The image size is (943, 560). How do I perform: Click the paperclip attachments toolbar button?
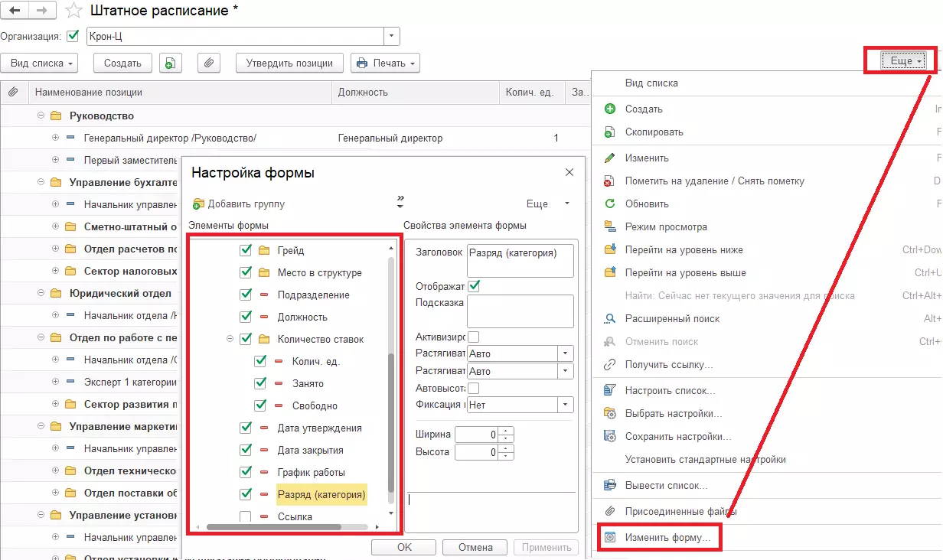click(209, 63)
